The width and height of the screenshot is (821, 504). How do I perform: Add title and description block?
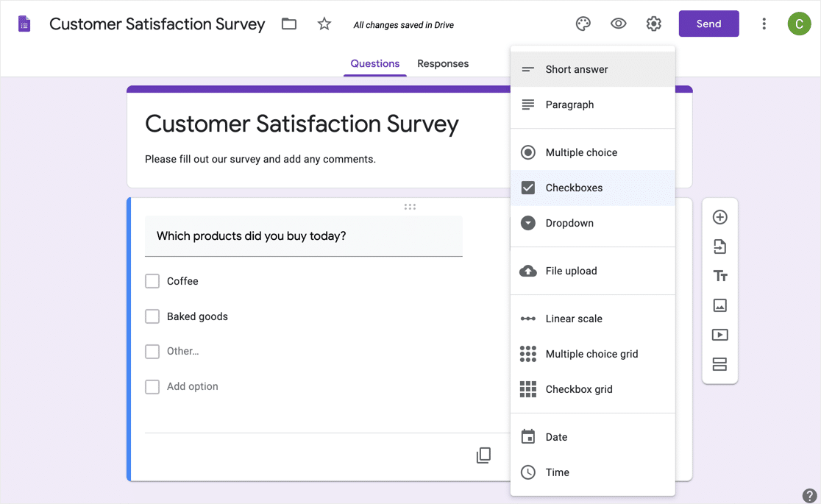[719, 276]
